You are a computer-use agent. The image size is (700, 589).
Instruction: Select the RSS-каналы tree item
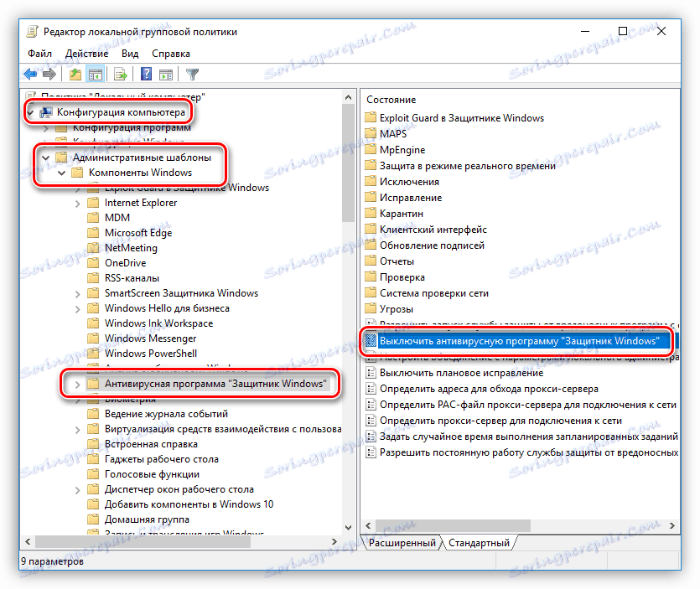coord(132,278)
